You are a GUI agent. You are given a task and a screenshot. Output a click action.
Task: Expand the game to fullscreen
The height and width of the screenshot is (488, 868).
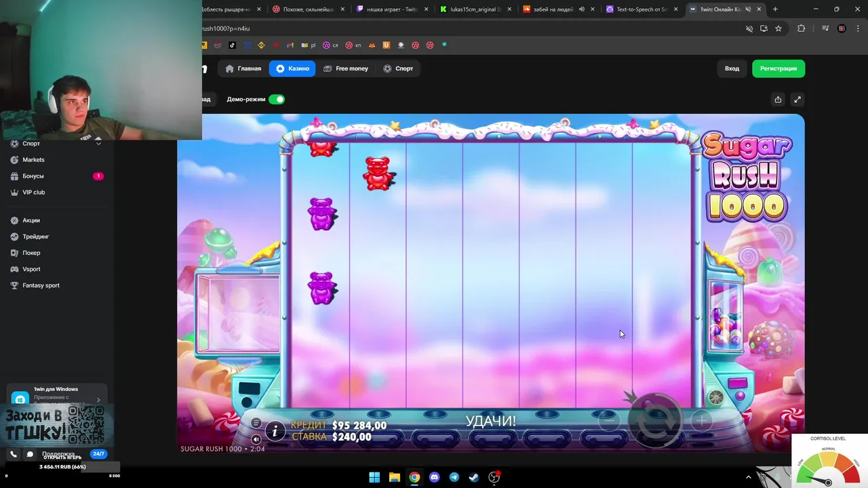[797, 100]
